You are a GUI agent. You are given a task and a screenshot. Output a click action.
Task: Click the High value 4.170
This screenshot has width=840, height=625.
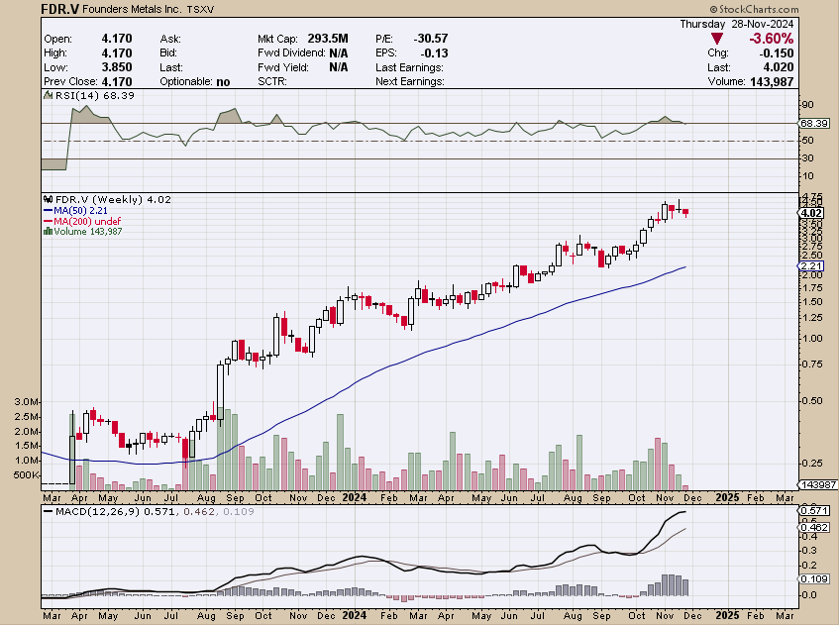(117, 53)
